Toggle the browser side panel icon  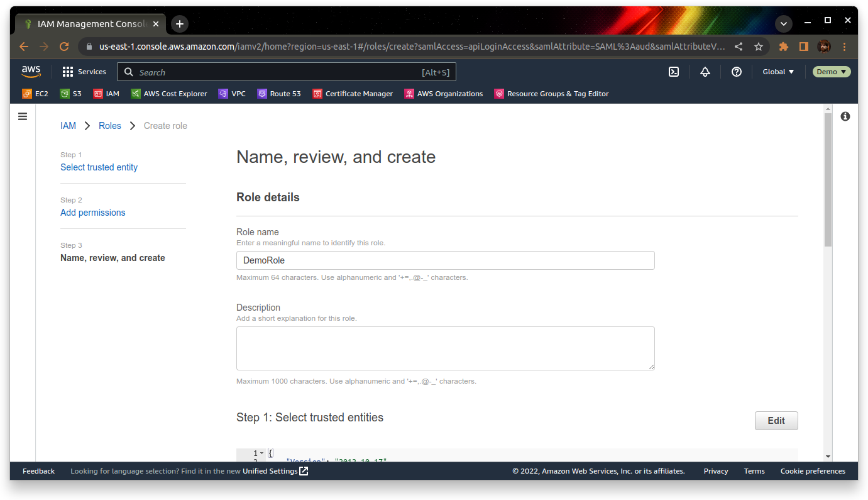click(803, 47)
